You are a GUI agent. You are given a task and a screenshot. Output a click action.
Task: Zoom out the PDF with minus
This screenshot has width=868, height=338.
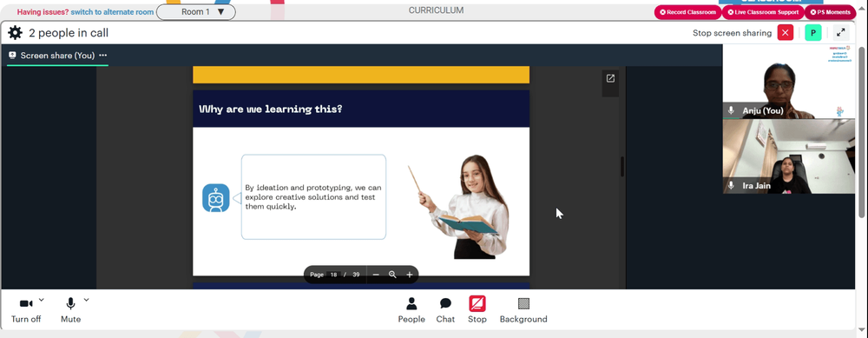[376, 275]
